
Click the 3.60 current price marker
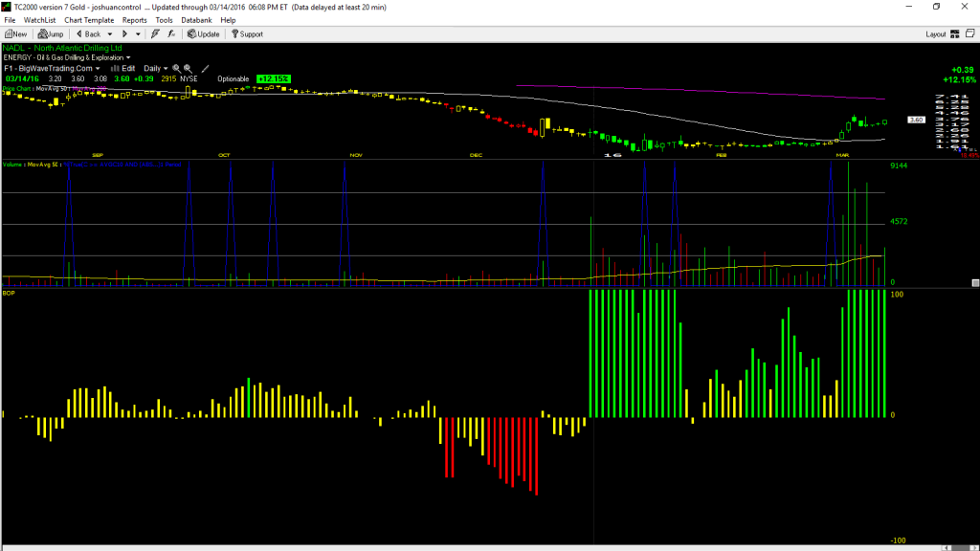(916, 120)
